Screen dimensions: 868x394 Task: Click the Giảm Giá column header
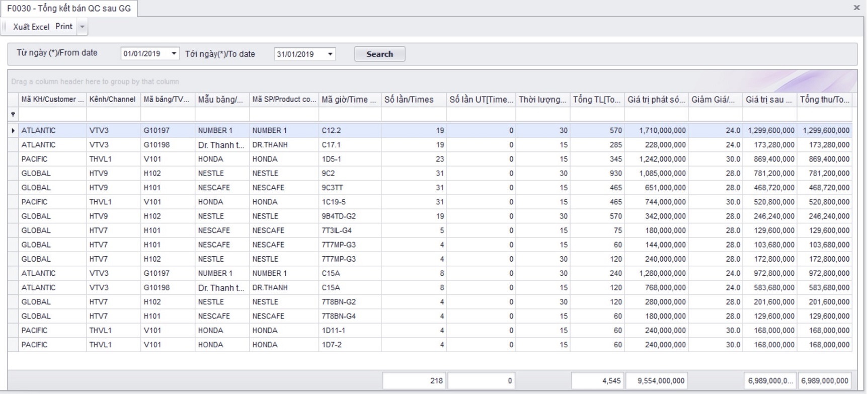[716, 100]
